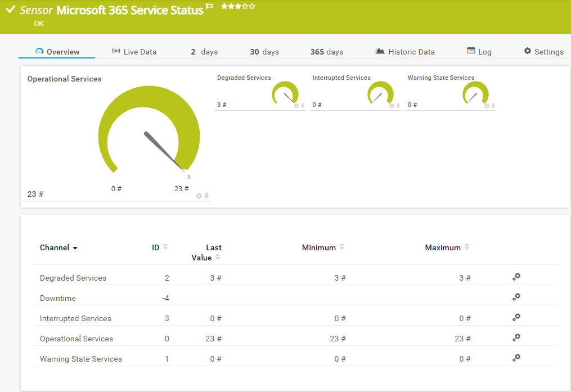Toggle the pin on Operational Services gauge

pos(206,196)
